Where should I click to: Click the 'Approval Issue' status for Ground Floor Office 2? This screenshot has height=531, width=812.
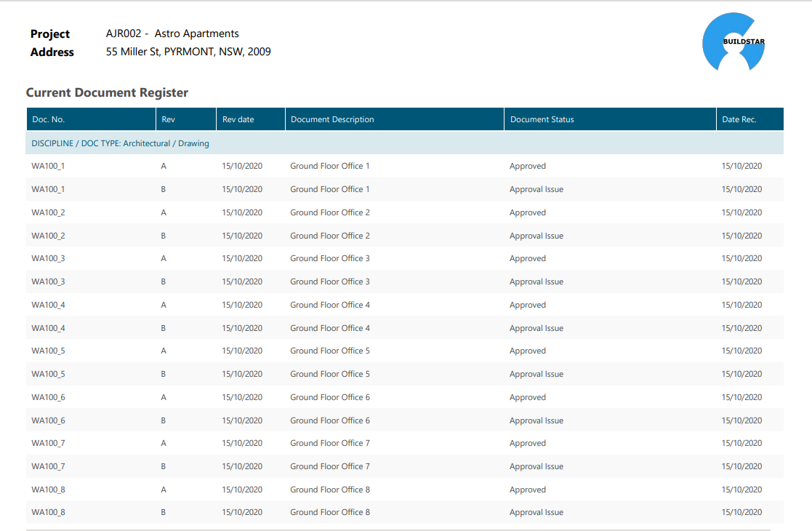tap(536, 236)
